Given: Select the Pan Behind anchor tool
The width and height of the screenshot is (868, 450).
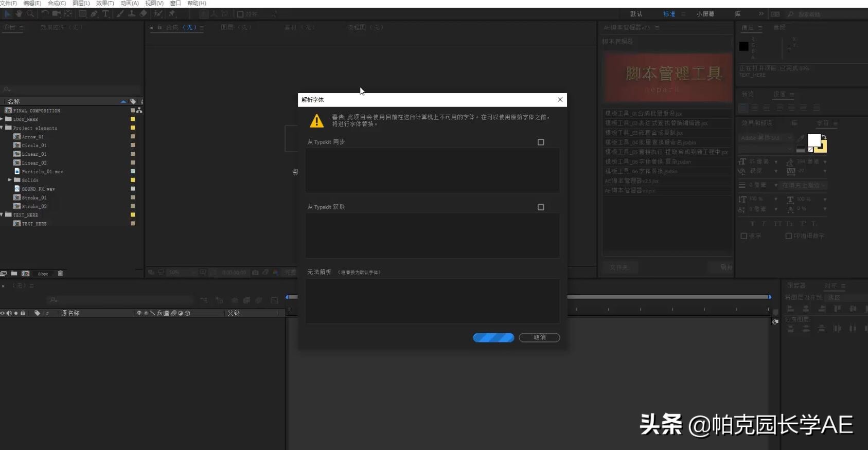Looking at the screenshot, I should 68,14.
